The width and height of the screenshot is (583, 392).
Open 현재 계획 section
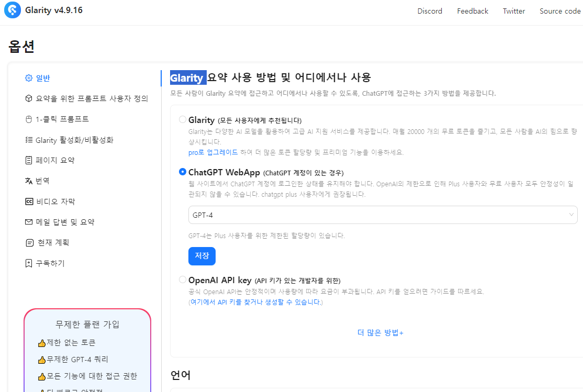coord(53,243)
